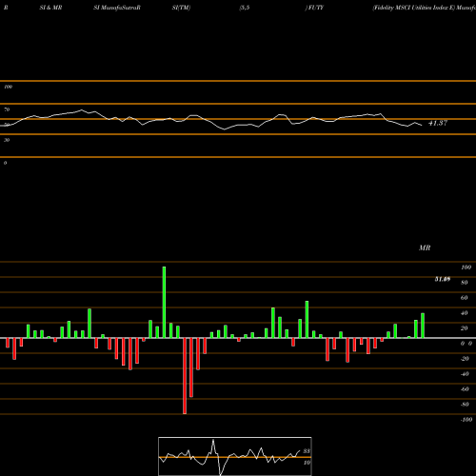Image resolution: width=476 pixels, height=476 pixels.
Task: Open the mini overview chart at bottom
Action: [235, 456]
